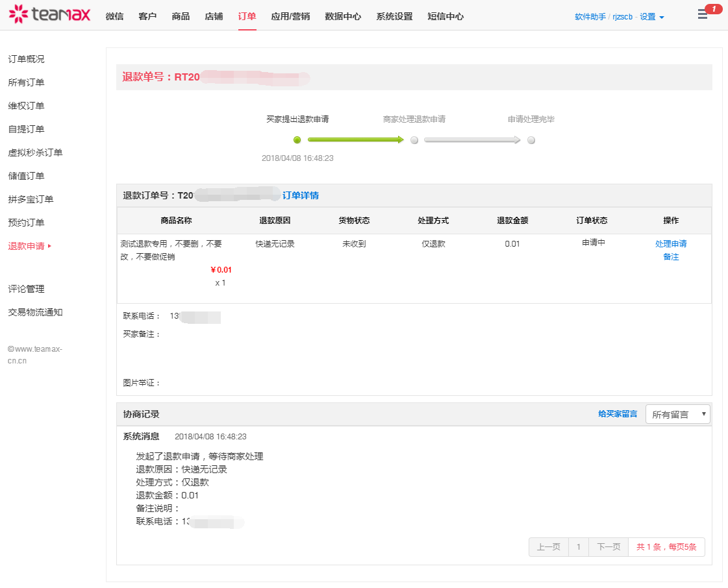728x588 pixels.
Task: Open the 订单详情 link
Action: click(x=301, y=195)
